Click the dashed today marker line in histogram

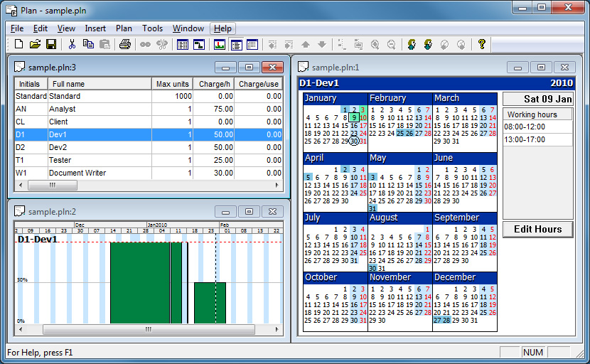click(x=215, y=279)
